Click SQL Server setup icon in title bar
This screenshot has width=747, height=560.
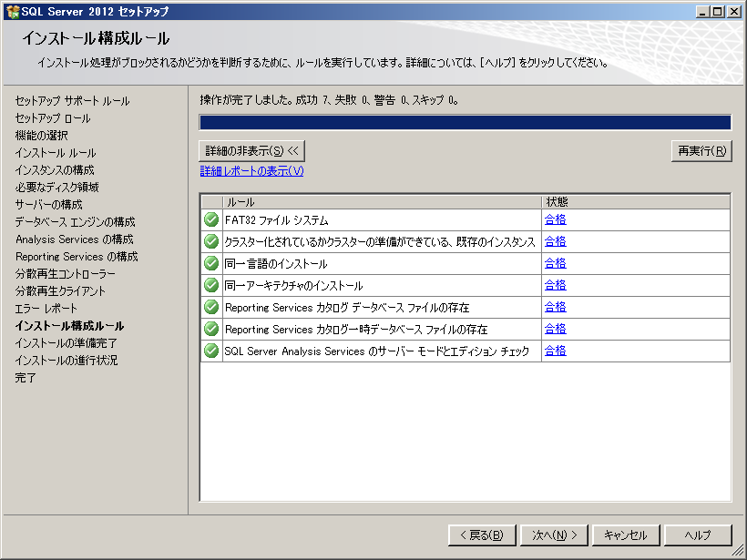(12, 12)
